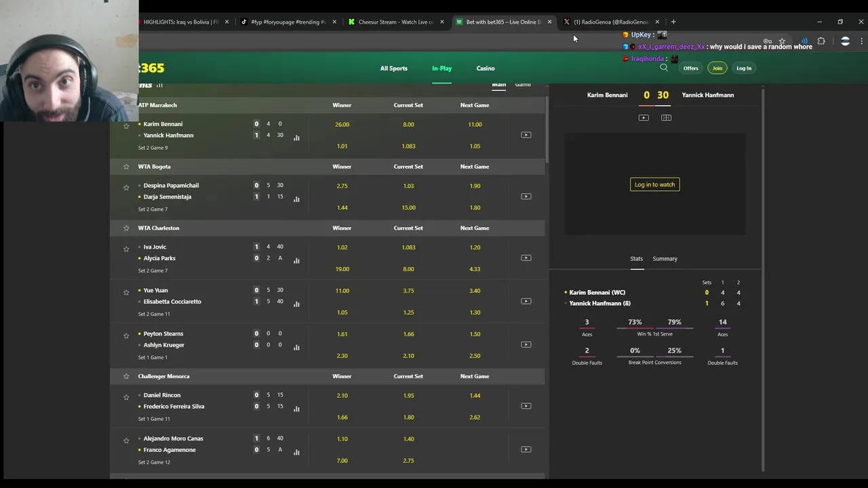Open stats chart for Jovic vs Parks match
The height and width of the screenshot is (488, 868).
click(296, 261)
